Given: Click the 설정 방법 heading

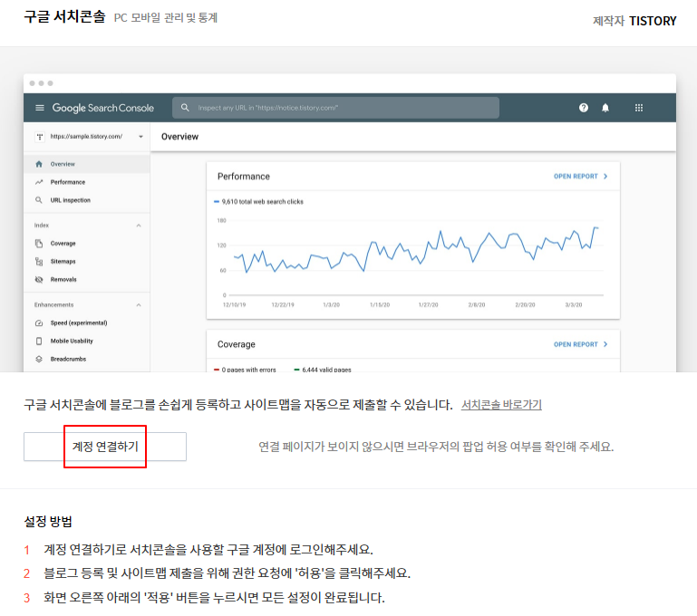Looking at the screenshot, I should tap(48, 522).
